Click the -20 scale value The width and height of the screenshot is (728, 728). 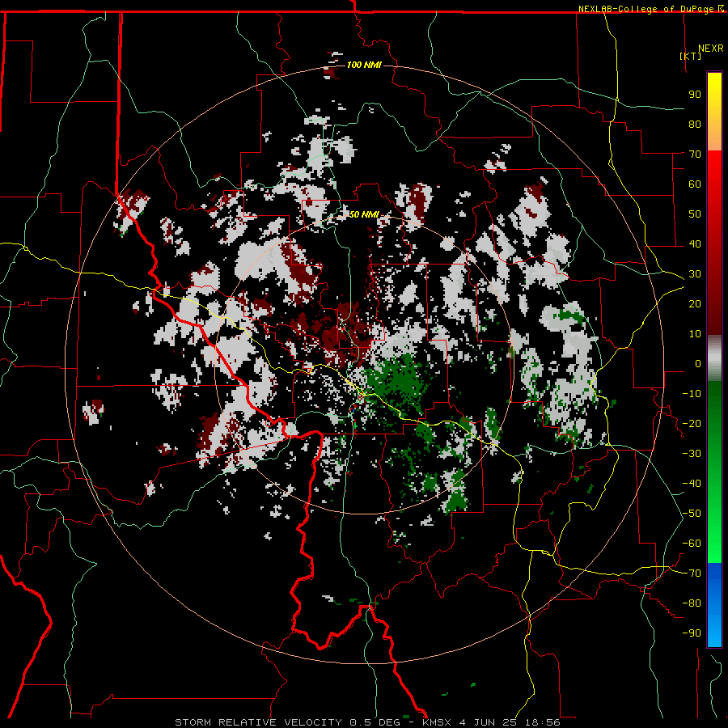pyautogui.click(x=692, y=423)
